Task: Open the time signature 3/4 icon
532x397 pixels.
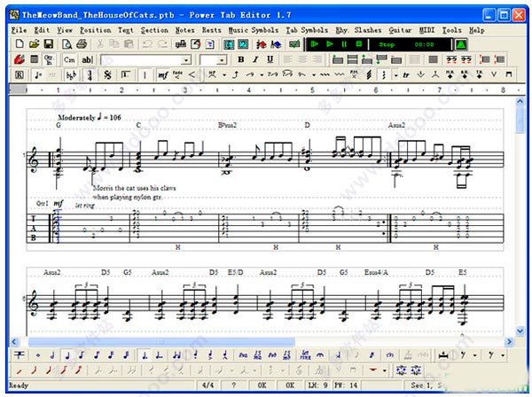Action: pos(90,75)
